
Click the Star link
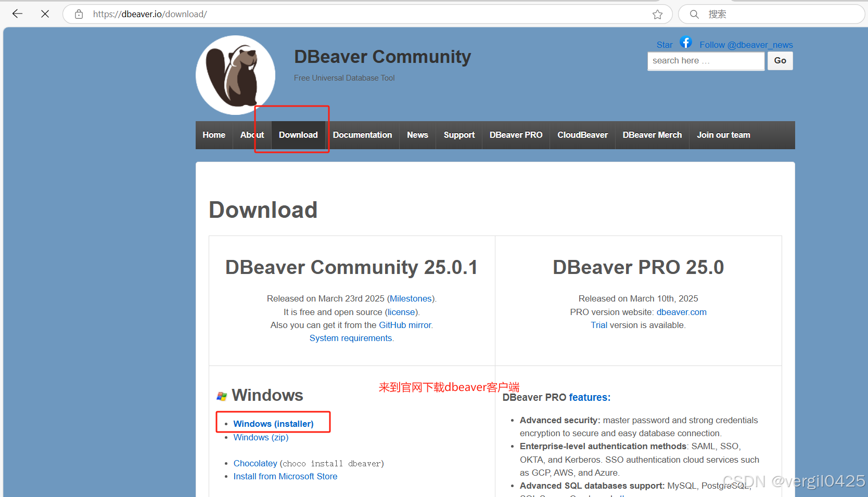(665, 45)
